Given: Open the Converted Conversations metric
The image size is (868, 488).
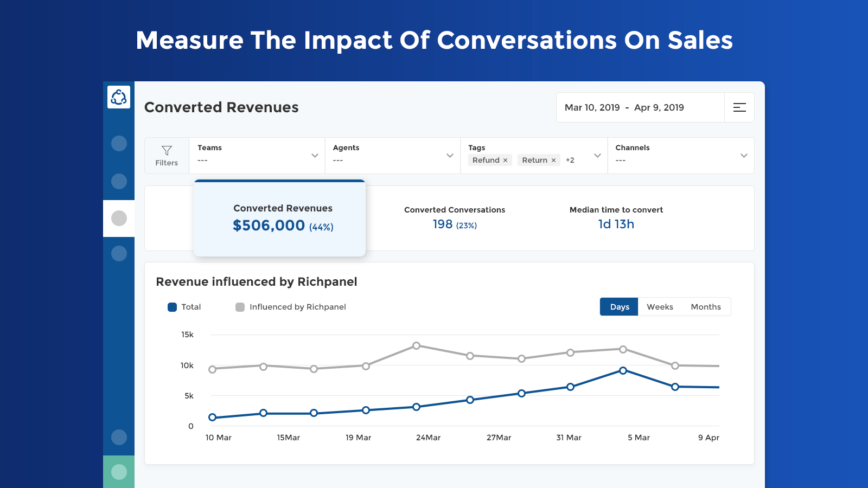Looking at the screenshot, I should pos(455,218).
